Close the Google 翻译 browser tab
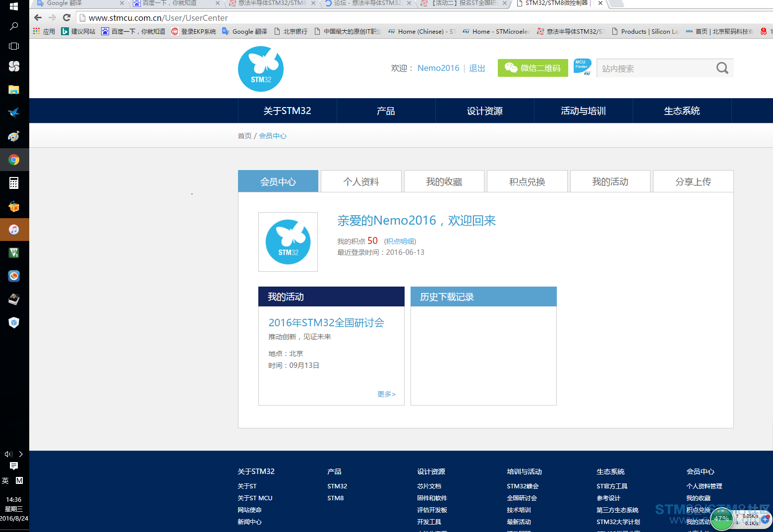This screenshot has width=773, height=532. [122, 3]
